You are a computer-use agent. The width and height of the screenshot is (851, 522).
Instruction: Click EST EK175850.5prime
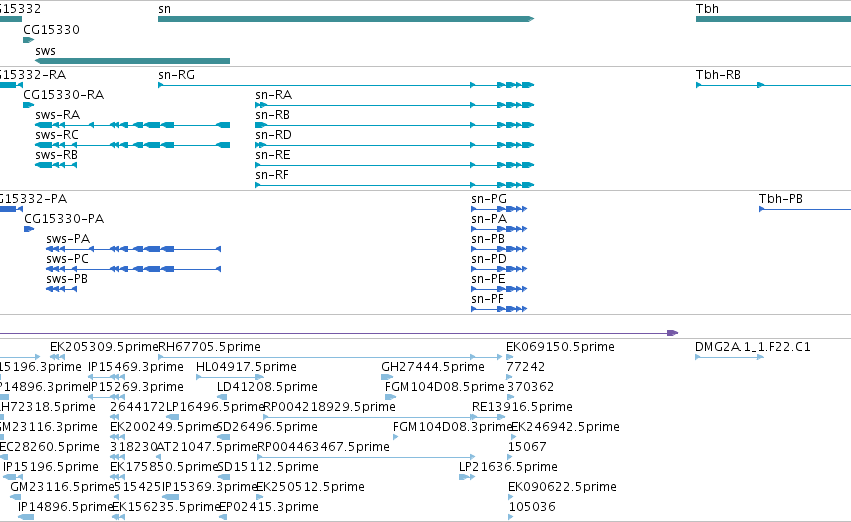pos(163,468)
